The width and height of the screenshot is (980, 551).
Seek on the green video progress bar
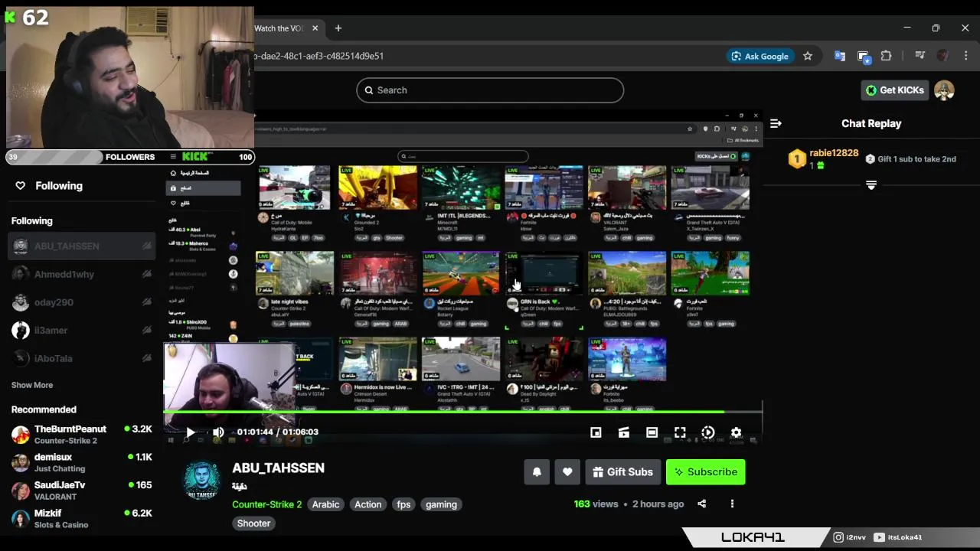pos(463,412)
